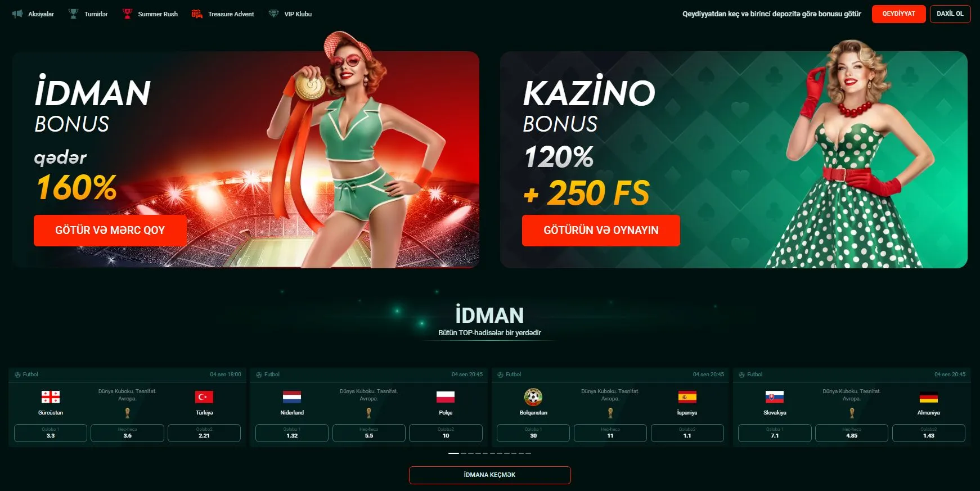Click the Almaniya flag icon
The height and width of the screenshot is (491, 980).
pyautogui.click(x=928, y=397)
